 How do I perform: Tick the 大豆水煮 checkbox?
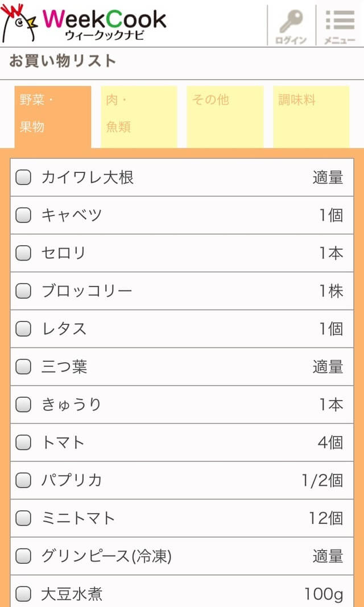(23, 594)
